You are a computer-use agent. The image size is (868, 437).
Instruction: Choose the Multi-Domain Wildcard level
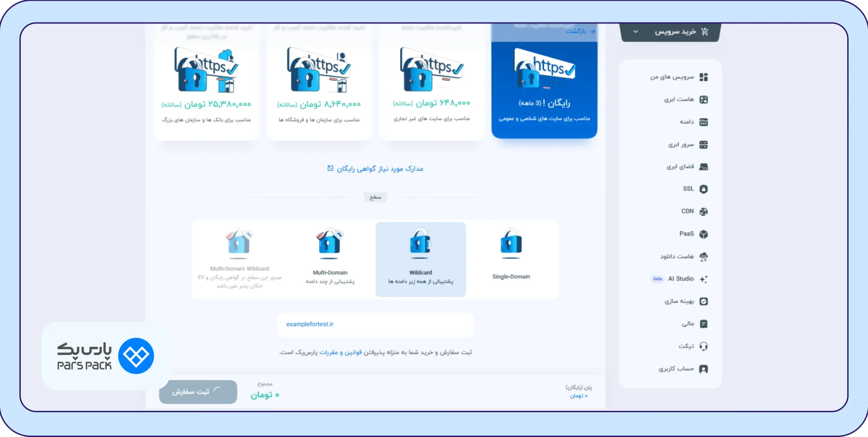pyautogui.click(x=239, y=259)
